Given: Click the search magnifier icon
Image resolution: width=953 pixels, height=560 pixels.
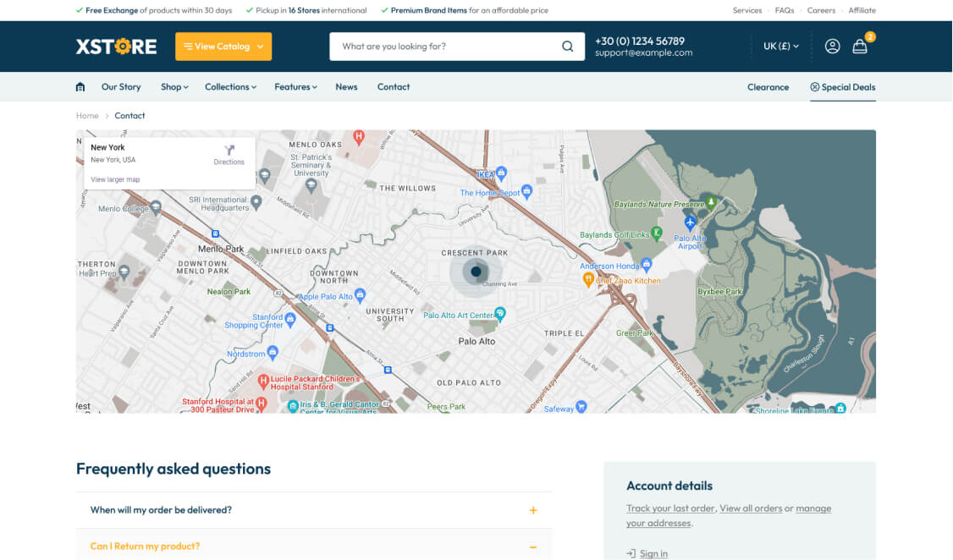Looking at the screenshot, I should [x=567, y=47].
